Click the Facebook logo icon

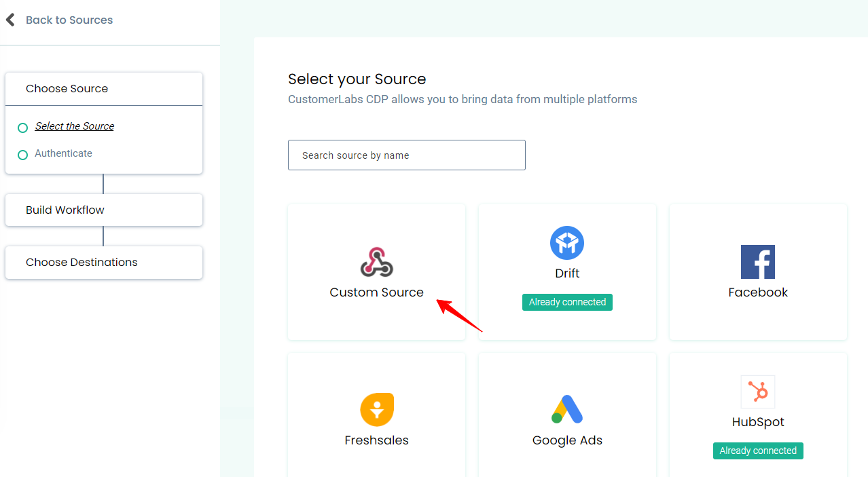(x=757, y=261)
